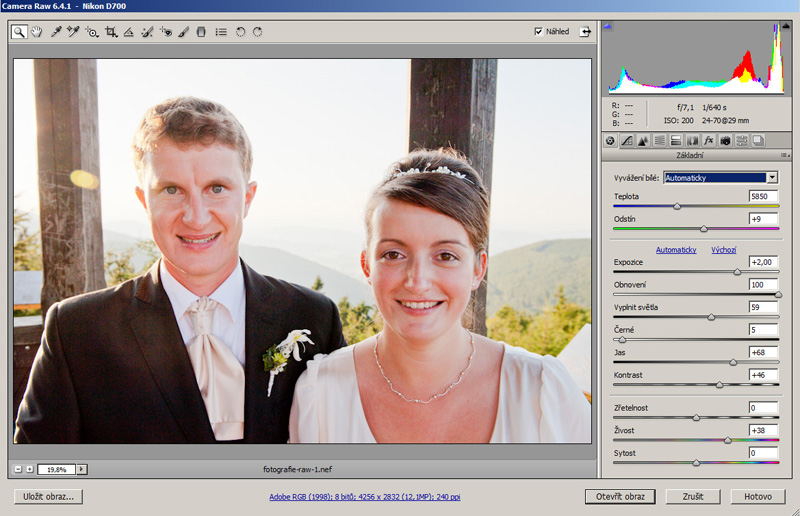
Task: Rotate image counterclockwise
Action: pos(240,32)
